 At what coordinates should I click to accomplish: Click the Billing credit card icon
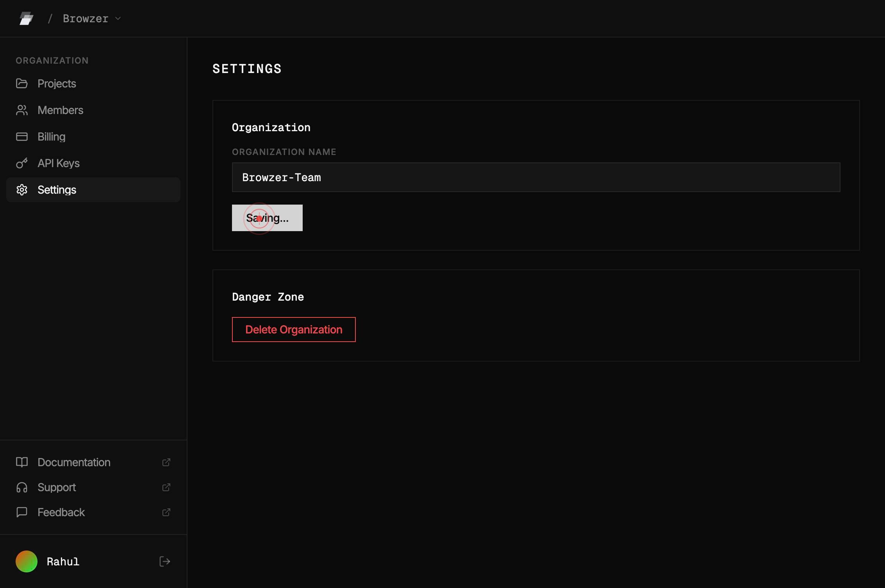tap(22, 137)
